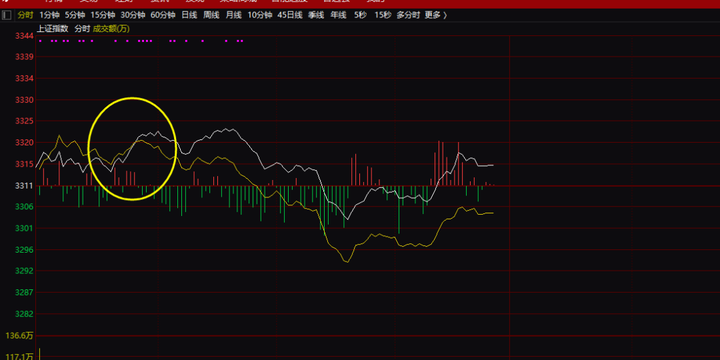Switch to the 5分钟 period
This screenshot has height=360, width=720.
tap(75, 15)
